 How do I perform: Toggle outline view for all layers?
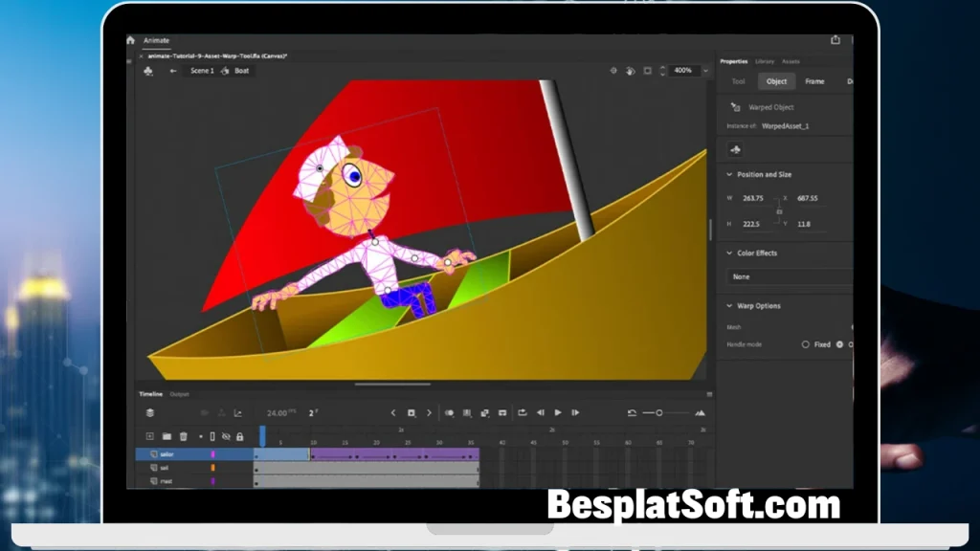(212, 436)
